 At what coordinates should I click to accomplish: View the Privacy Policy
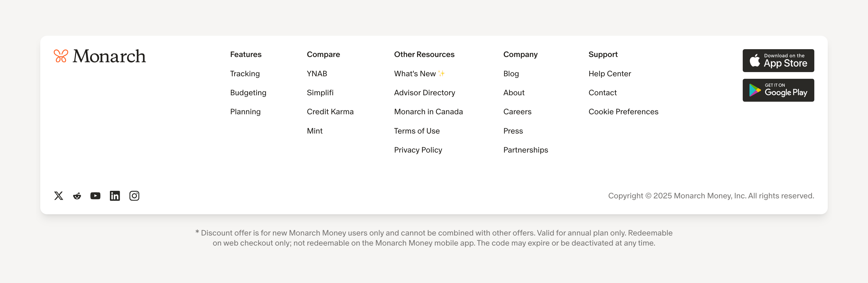point(418,150)
